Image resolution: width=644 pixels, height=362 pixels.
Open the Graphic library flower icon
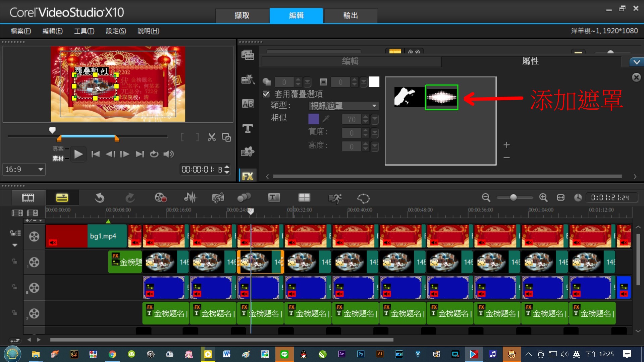click(248, 152)
